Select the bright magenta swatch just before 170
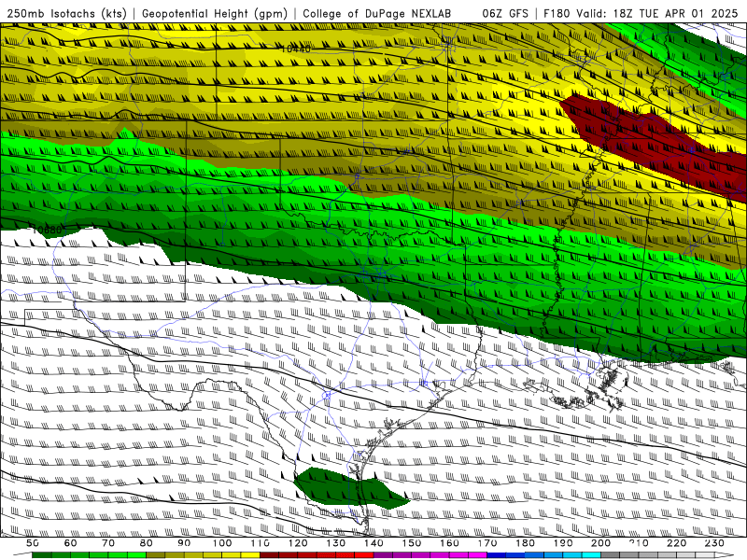747x560 pixels. tap(478, 555)
